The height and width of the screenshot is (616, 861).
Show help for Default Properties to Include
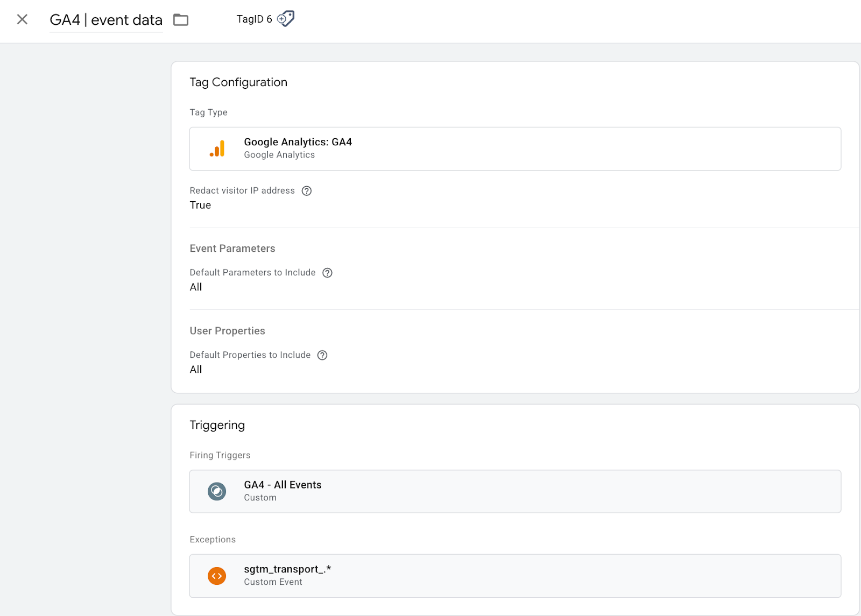click(322, 355)
